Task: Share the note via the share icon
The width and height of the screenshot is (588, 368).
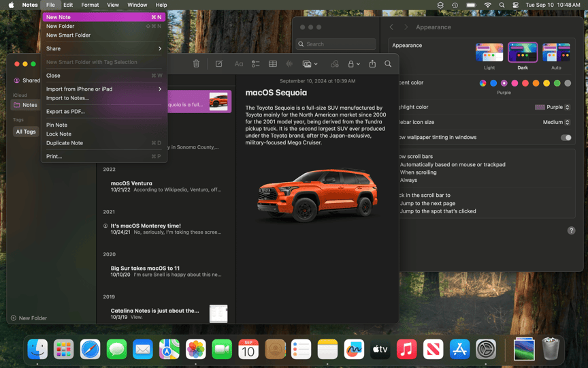Action: coord(372,64)
